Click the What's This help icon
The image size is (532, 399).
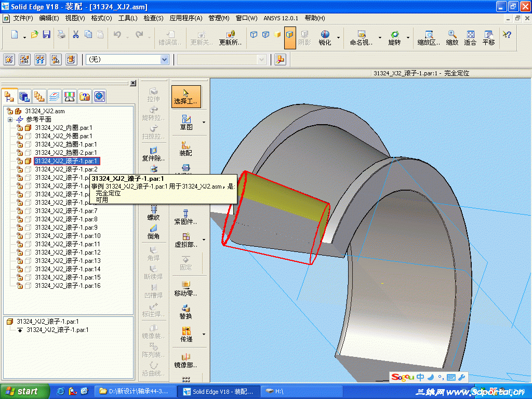click(x=507, y=35)
